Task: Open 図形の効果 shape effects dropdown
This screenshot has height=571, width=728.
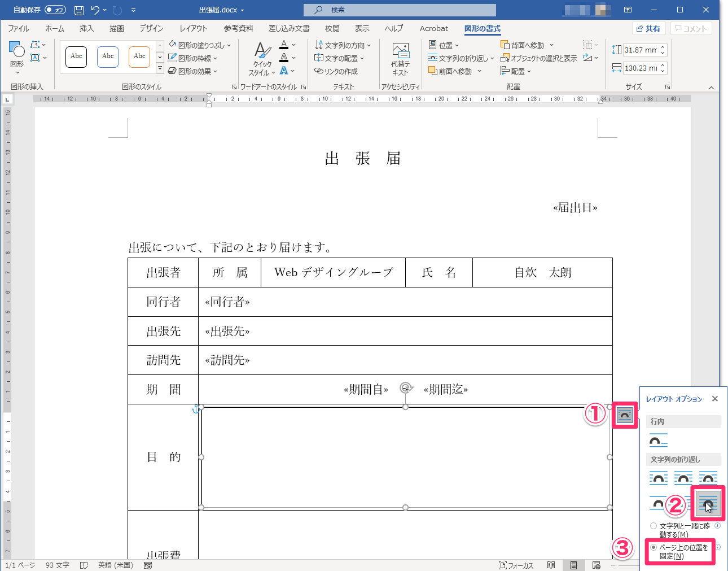Action: point(192,71)
